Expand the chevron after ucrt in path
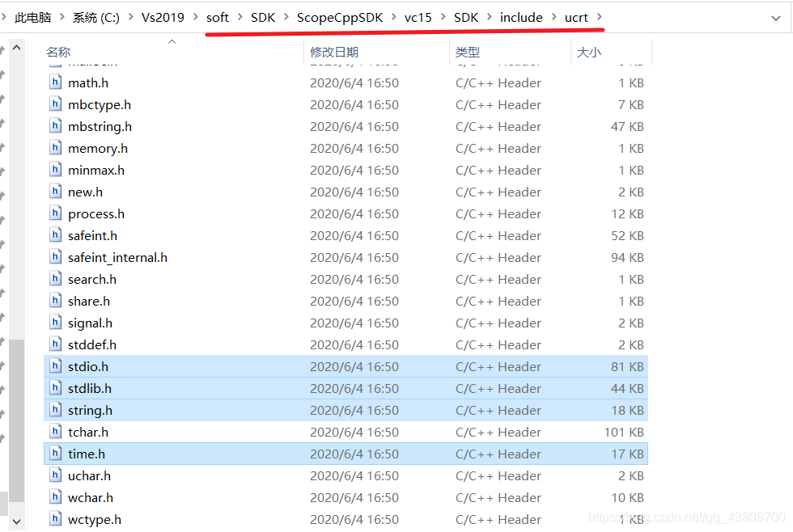 pyautogui.click(x=600, y=17)
